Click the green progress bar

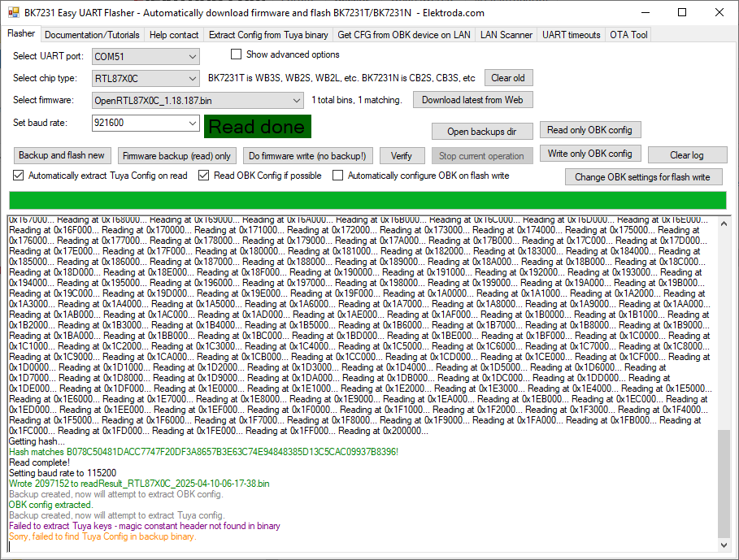pos(367,200)
